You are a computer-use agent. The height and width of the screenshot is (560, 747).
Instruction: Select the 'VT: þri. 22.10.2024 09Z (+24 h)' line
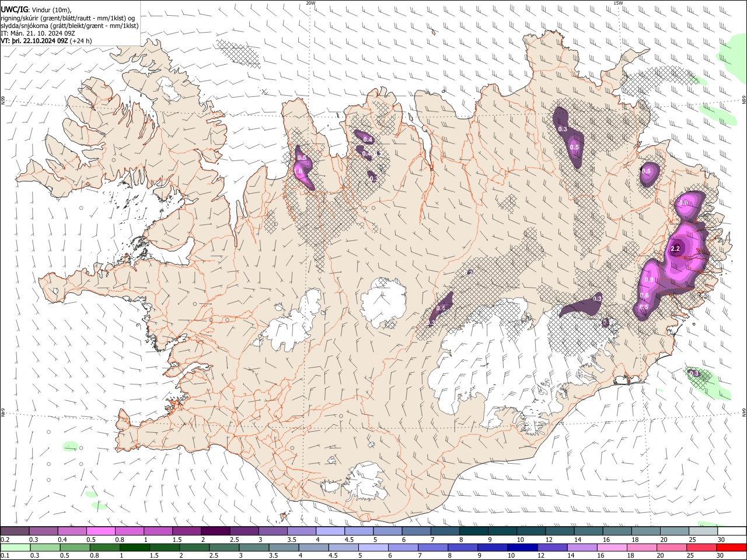[x=46, y=41]
